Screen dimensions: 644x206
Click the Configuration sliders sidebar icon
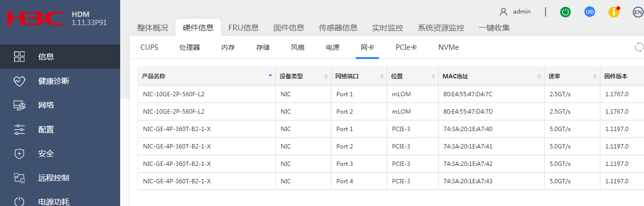(19, 129)
